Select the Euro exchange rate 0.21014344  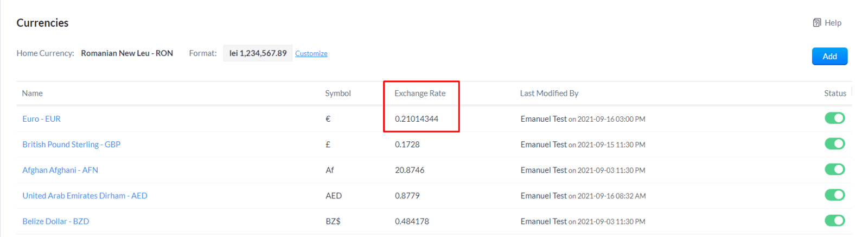417,119
